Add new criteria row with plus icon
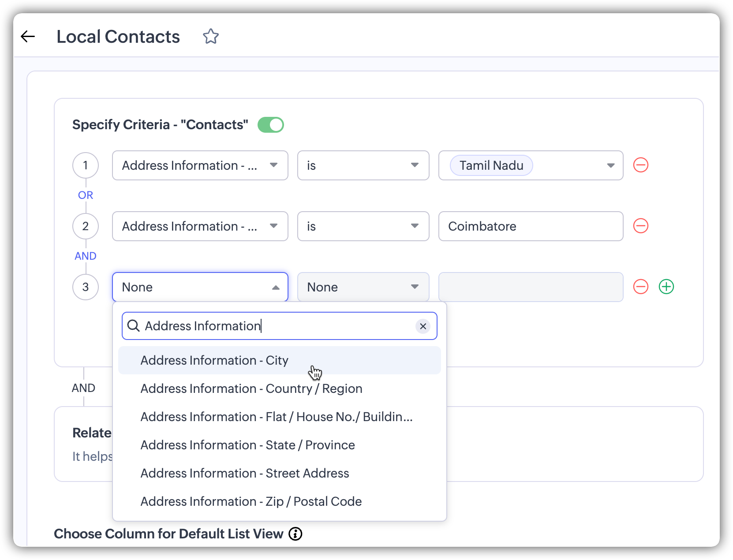 click(x=666, y=287)
